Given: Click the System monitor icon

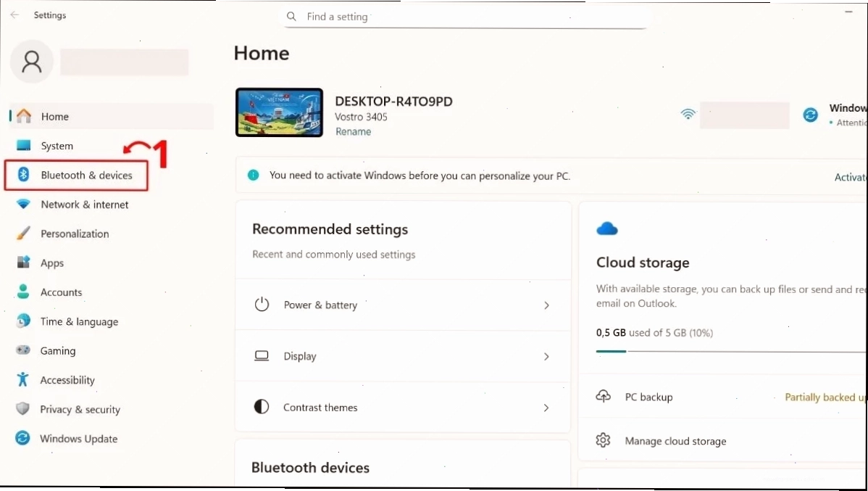Looking at the screenshot, I should click(23, 145).
